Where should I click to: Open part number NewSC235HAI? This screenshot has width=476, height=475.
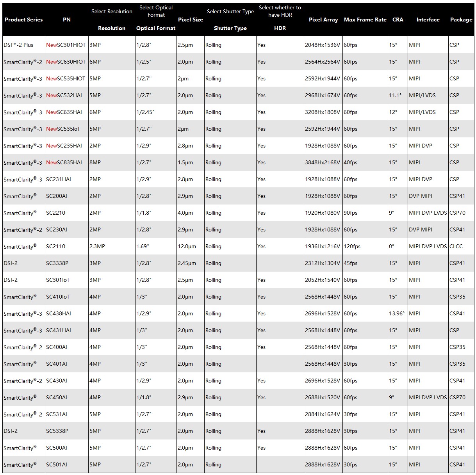tap(64, 146)
